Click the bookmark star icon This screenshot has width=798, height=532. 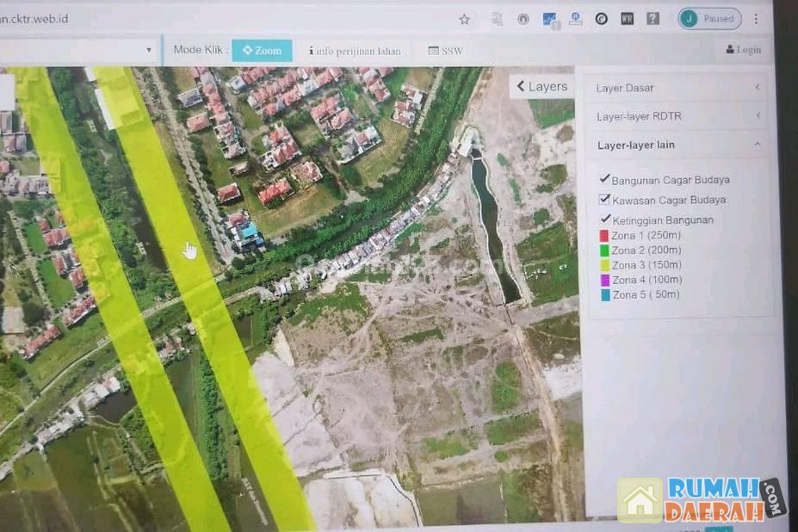pos(464,19)
